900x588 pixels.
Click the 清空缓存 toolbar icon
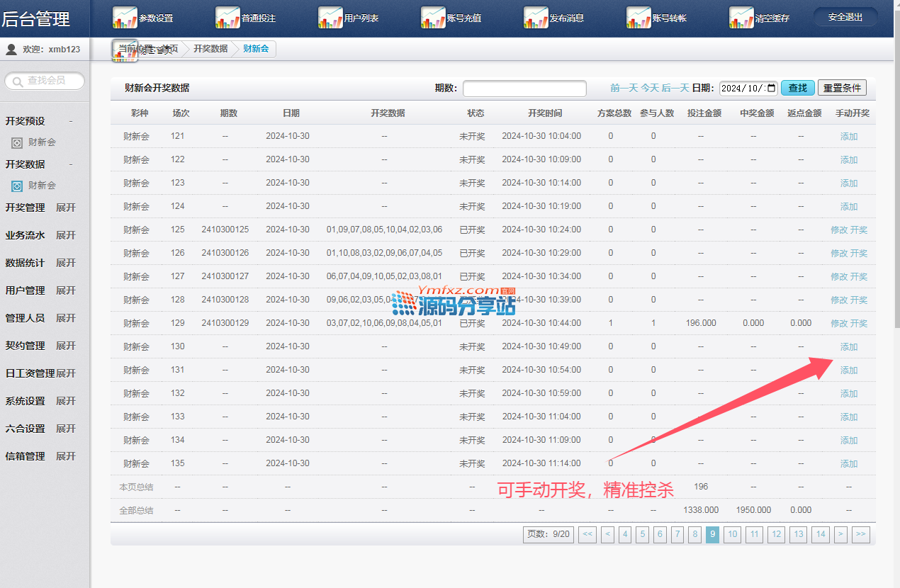pyautogui.click(x=741, y=17)
